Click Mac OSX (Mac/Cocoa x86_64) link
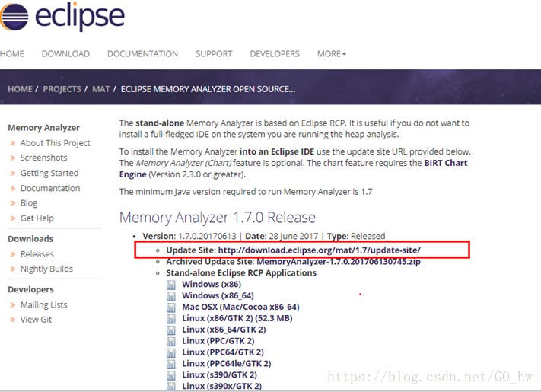The height and width of the screenshot is (392, 541). coord(241,307)
